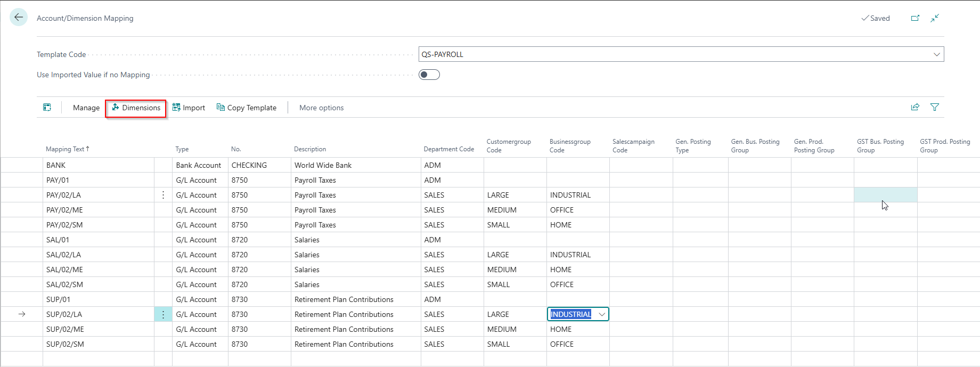Screen dimensions: 980x367
Task: Show More options
Action: pos(321,108)
